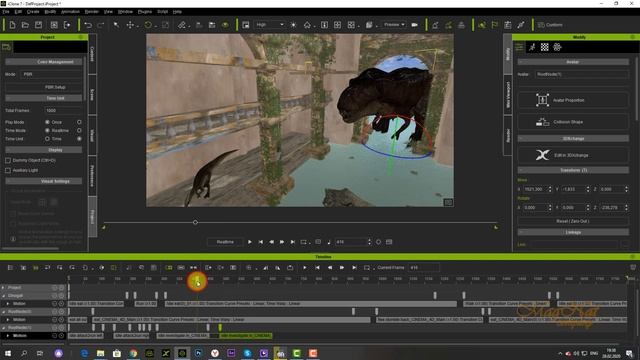Viewport: 640px width, 360px height.
Task: Enable the Dummy Object checkbox
Action: (8, 160)
